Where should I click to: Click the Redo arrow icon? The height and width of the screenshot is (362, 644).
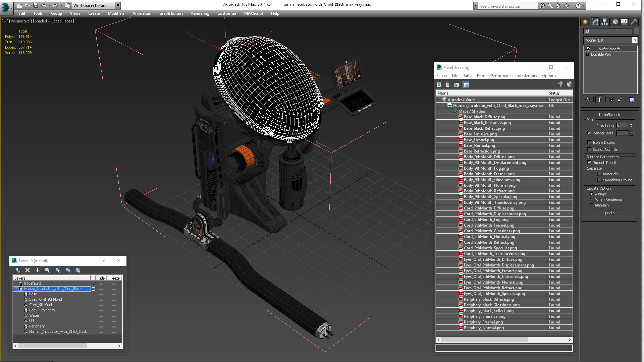[x=55, y=5]
